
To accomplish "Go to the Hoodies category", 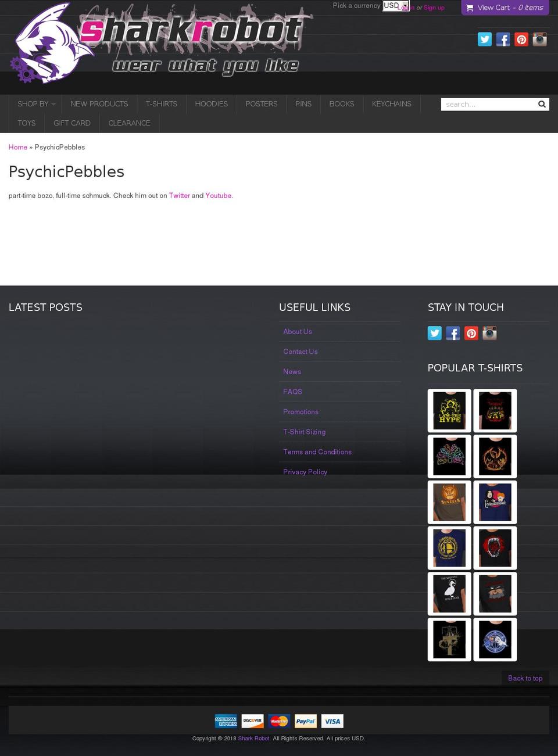I will pyautogui.click(x=212, y=104).
